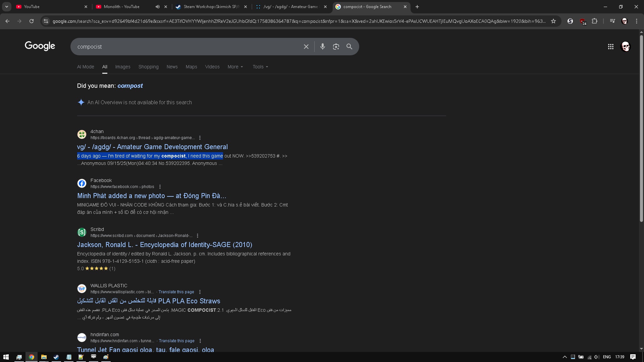This screenshot has height=362, width=644.
Task: Open the tab search dropdown arrow
Action: 7,7
